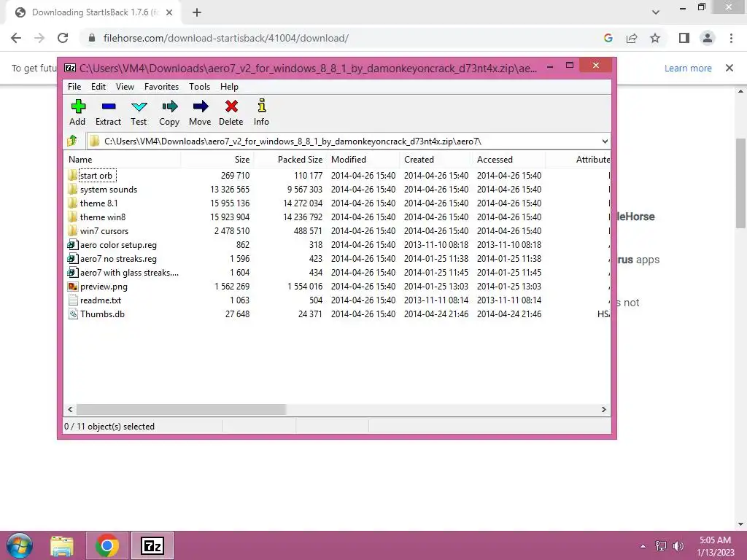This screenshot has height=560, width=747.
Task: Sort by the Created column header
Action: (x=436, y=160)
